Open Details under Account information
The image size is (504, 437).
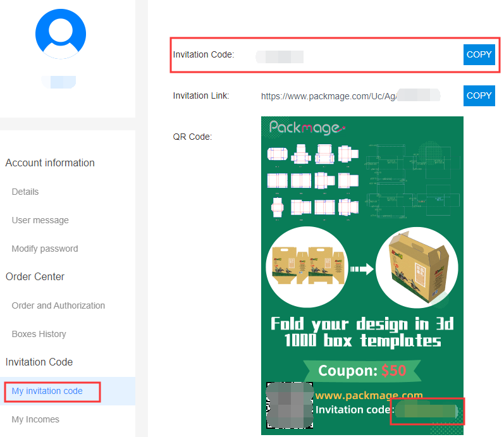coord(25,192)
